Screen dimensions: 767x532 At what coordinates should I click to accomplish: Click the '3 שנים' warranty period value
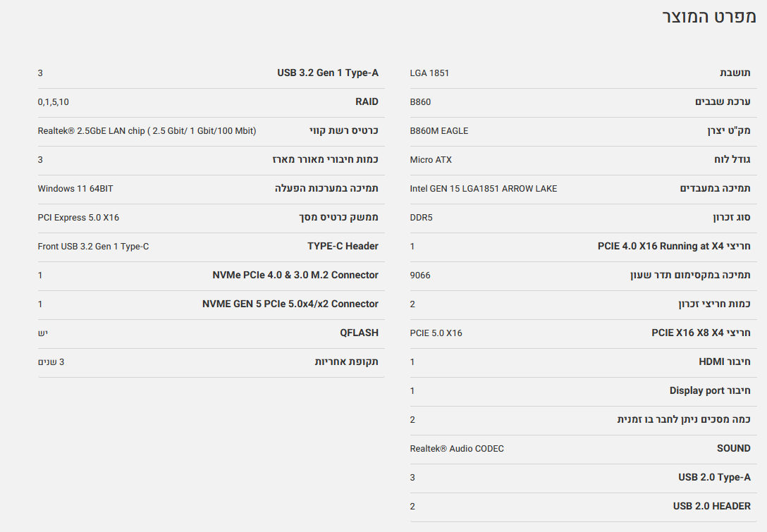tap(51, 362)
